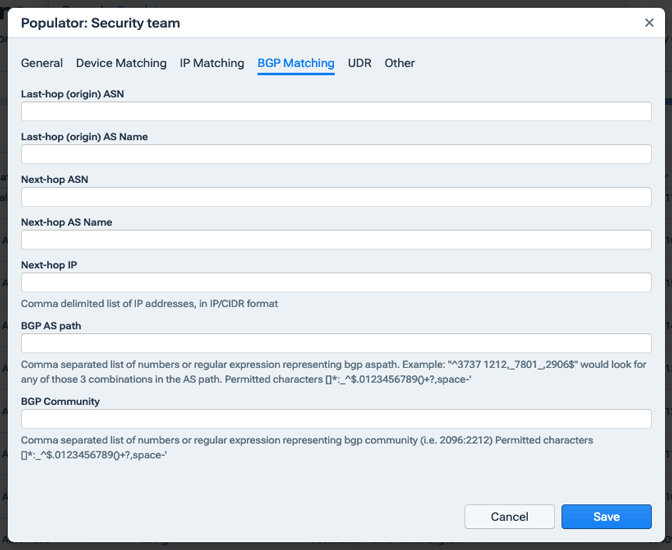Focus the Last-hop (origin) ASN input box
Screen dimensions: 672x550
coord(336,111)
